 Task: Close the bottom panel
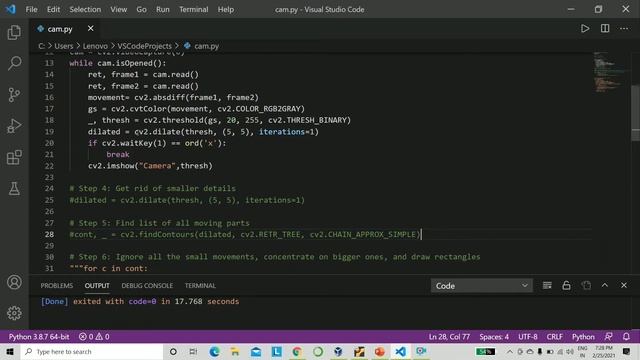point(624,285)
